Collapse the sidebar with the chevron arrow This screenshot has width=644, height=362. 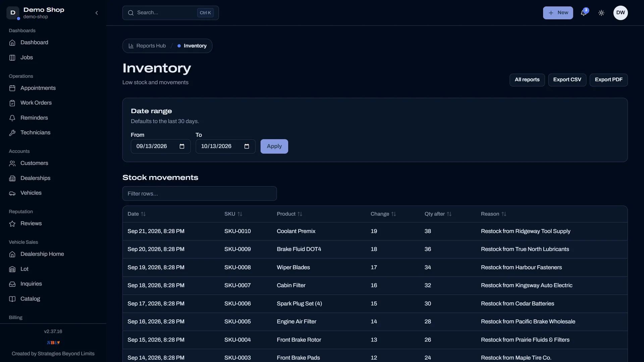[97, 13]
